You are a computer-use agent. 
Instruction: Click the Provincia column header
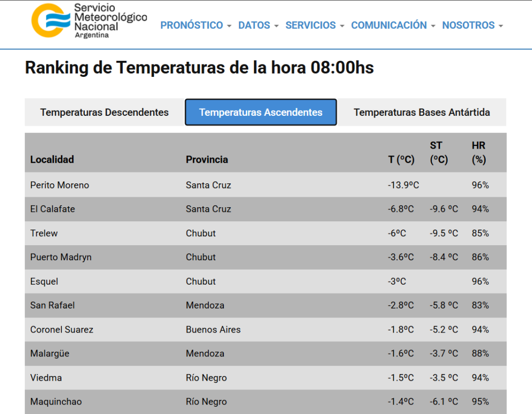point(207,159)
